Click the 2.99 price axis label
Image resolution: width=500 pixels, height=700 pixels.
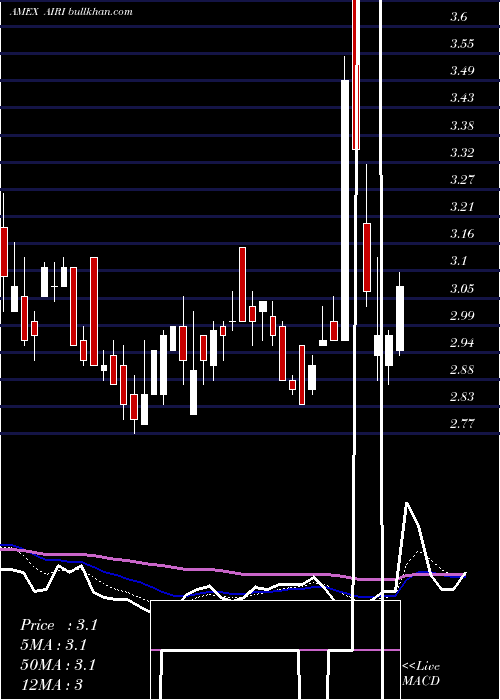(x=462, y=316)
